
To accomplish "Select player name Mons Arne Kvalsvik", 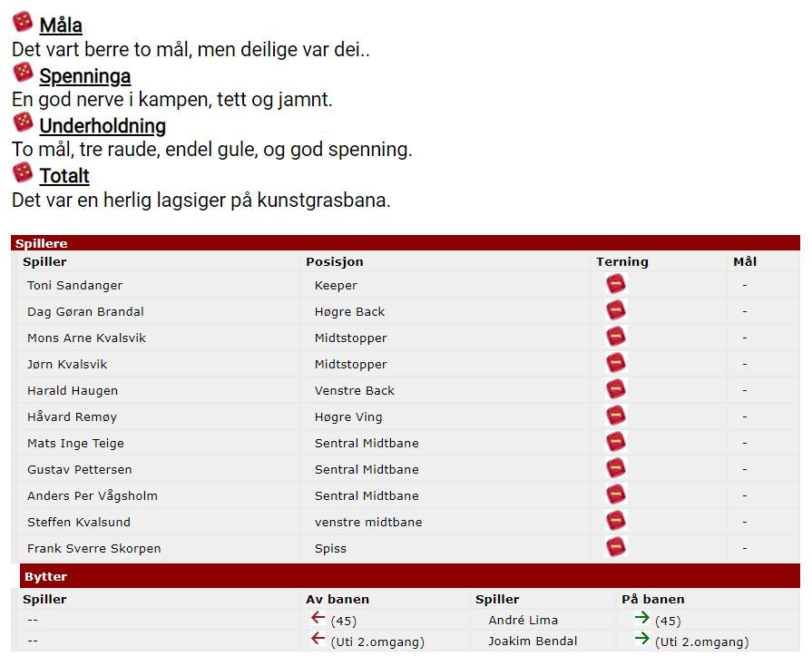I will tap(86, 338).
